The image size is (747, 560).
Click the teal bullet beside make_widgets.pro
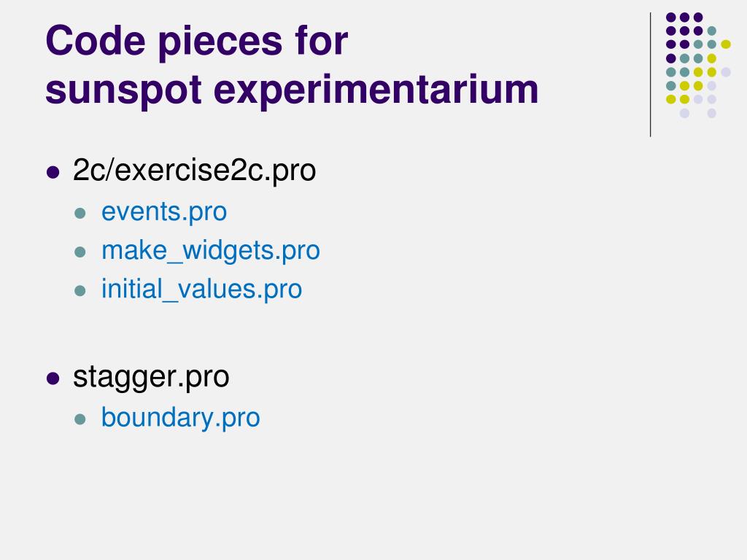pyautogui.click(x=80, y=252)
